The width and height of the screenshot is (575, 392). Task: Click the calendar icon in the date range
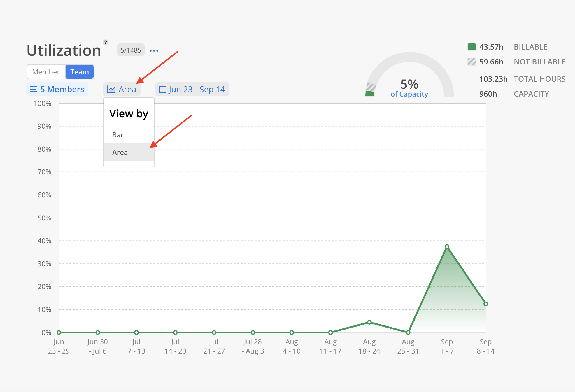tap(162, 89)
